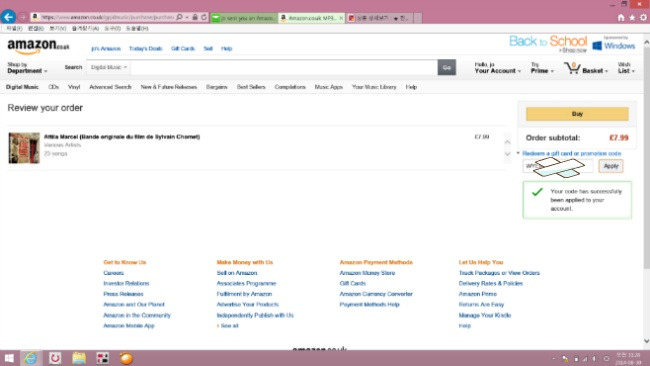This screenshot has height=366, width=650.
Task: Click the yellow Buy button
Action: [x=577, y=114]
